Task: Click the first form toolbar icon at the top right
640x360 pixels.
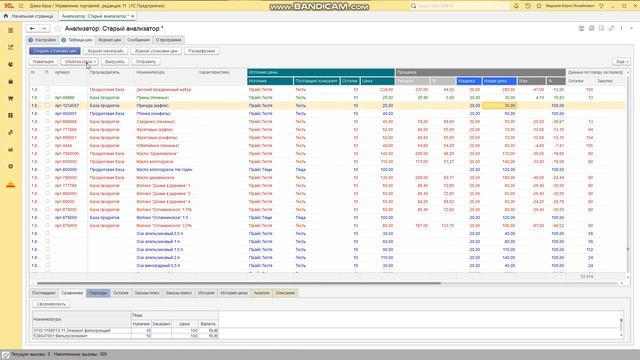Action: click(581, 28)
